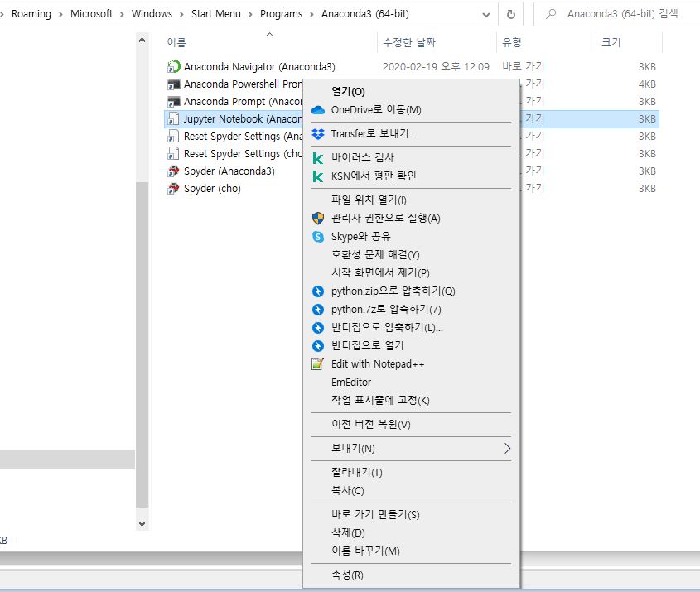Expand the chevron after Roaming in path

point(60,14)
